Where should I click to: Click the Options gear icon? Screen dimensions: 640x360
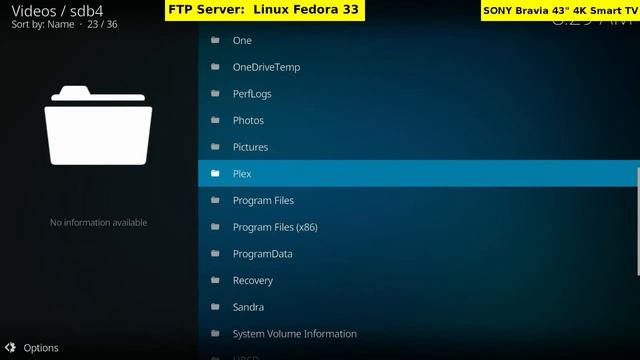tap(10, 348)
